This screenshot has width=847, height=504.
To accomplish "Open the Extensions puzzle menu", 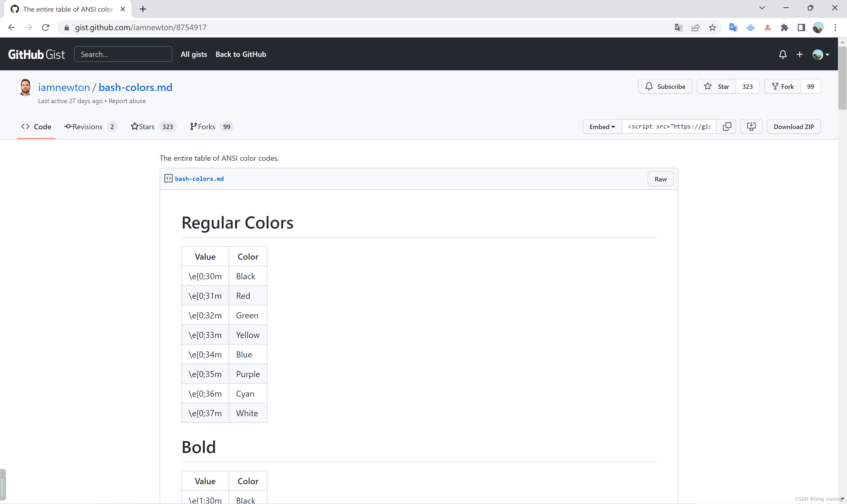I will pyautogui.click(x=785, y=28).
